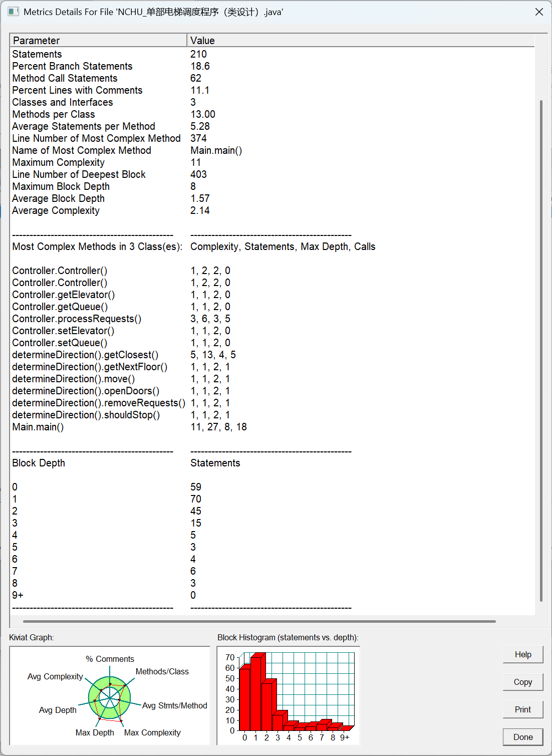This screenshot has height=756, width=552.
Task: Click the Value column header
Action: [x=361, y=40]
